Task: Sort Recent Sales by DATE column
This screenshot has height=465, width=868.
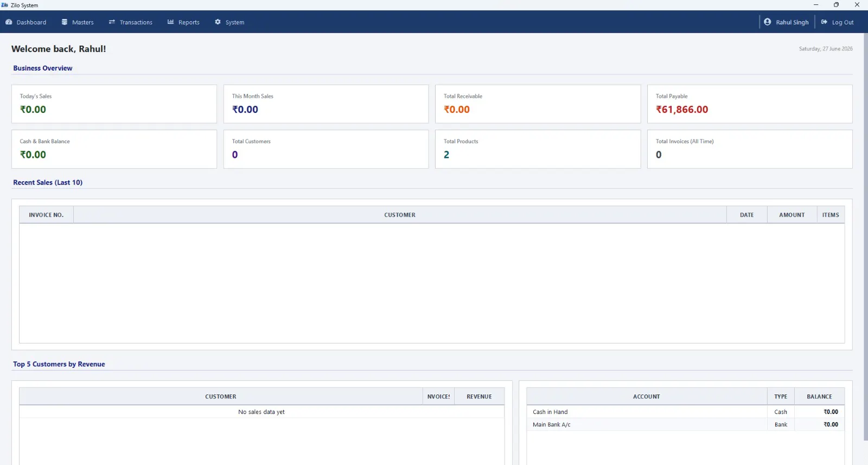Action: point(747,215)
